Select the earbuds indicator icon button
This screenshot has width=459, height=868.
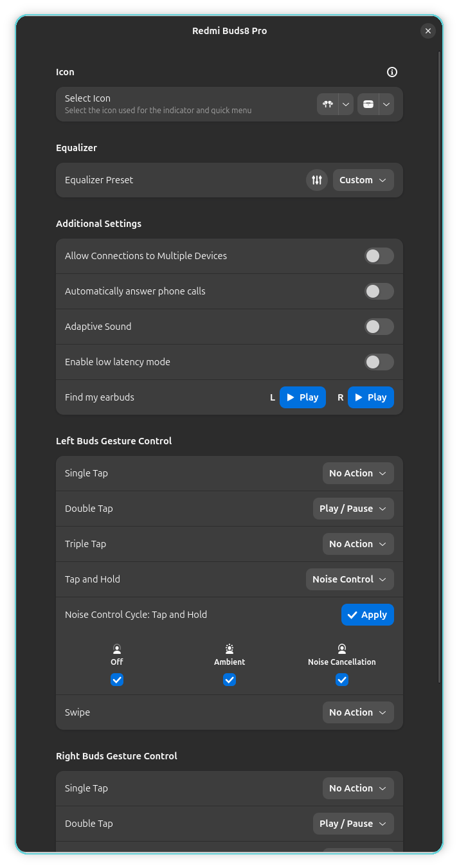coord(328,104)
